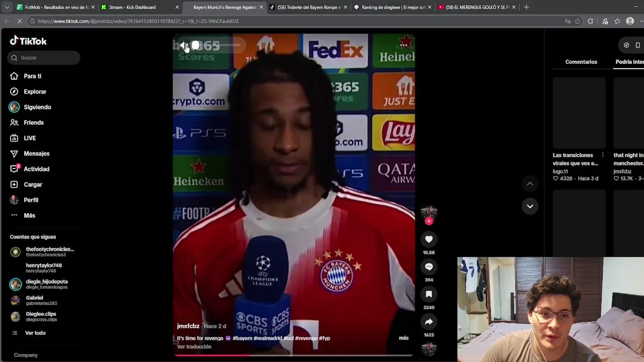Open the thefootychronicles account
Screen dimensions: 644x362
(x=42, y=252)
